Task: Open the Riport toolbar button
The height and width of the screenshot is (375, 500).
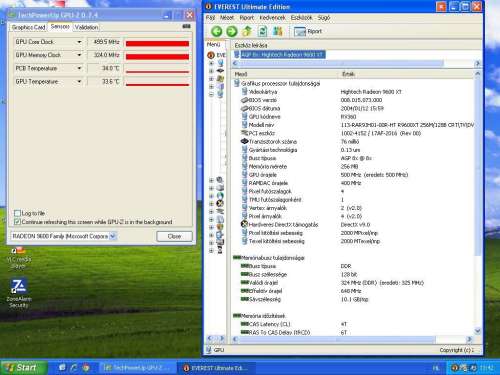Action: pos(308,31)
